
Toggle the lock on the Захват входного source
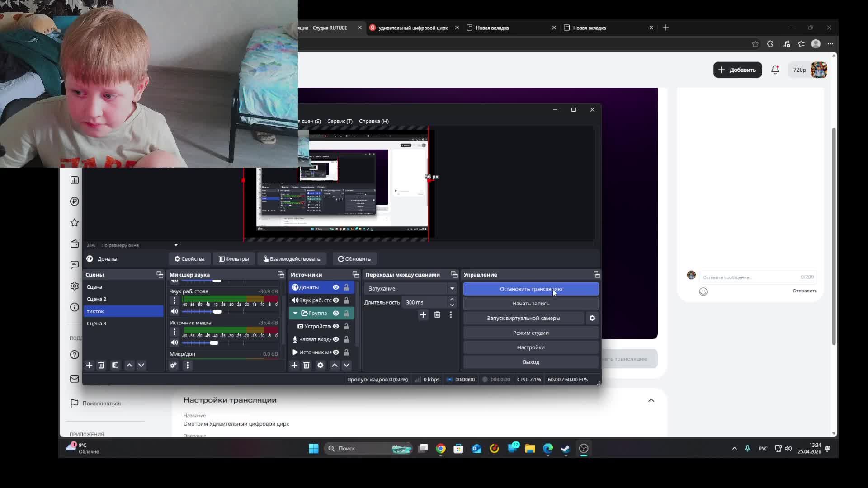tap(346, 339)
